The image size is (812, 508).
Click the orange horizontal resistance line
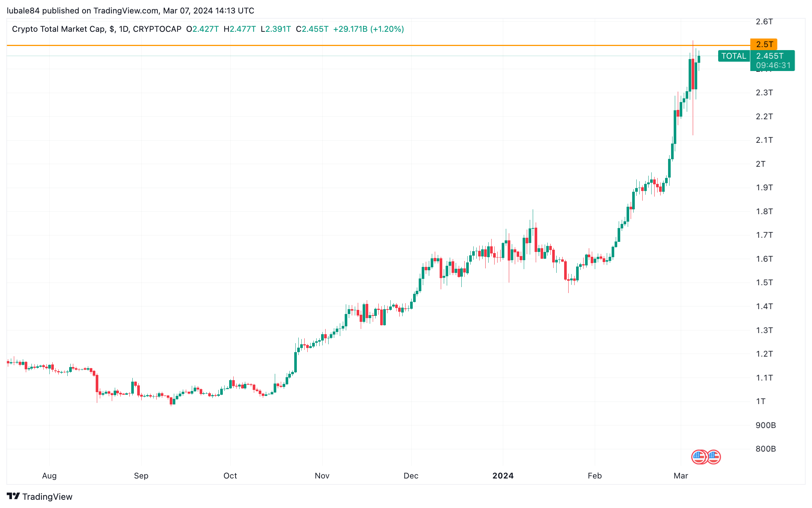[x=378, y=45]
